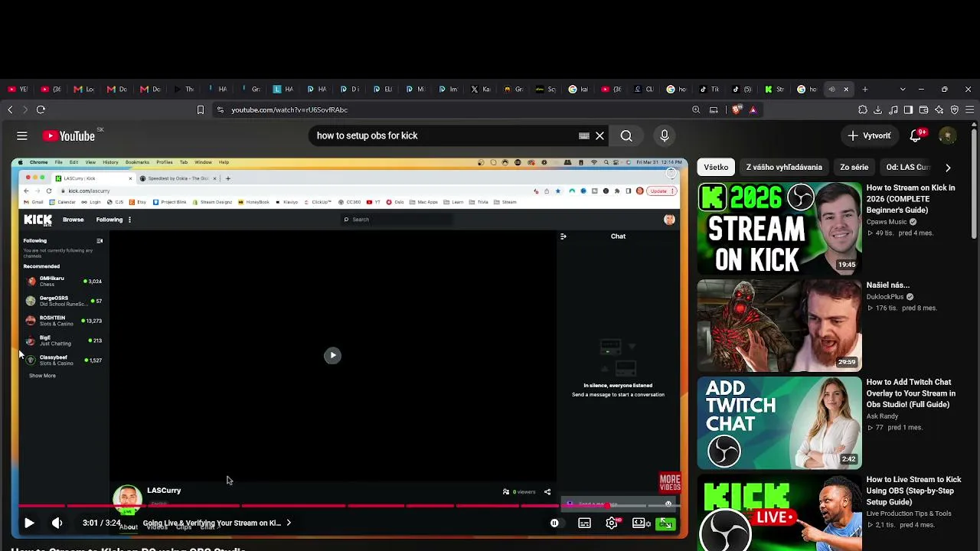Toggle the browser sidebar panel

[x=909, y=110]
